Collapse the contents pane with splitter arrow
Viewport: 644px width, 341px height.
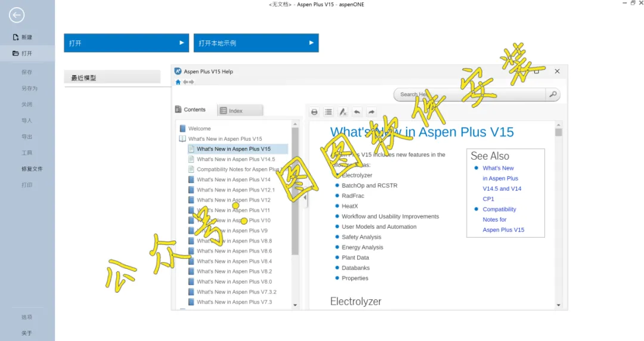click(x=305, y=197)
